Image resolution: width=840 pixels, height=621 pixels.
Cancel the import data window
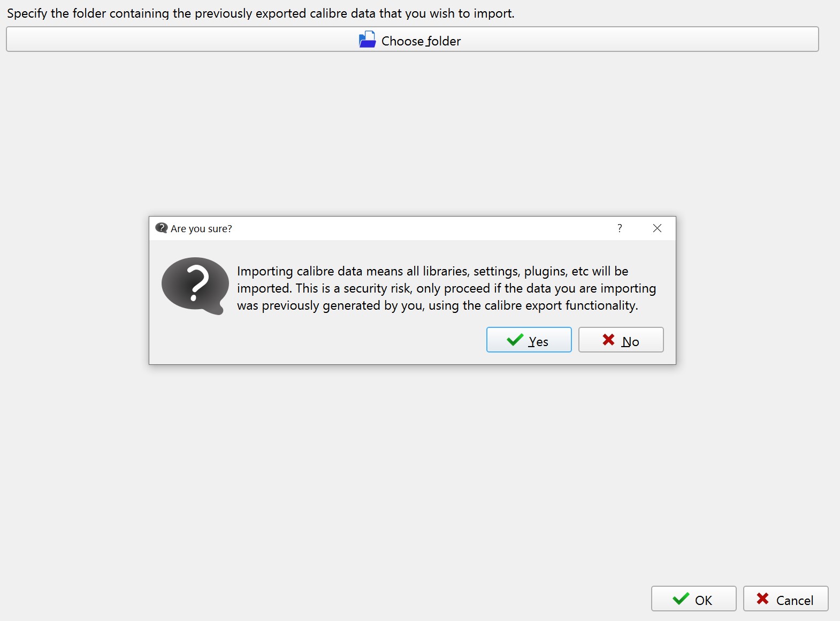pos(785,599)
